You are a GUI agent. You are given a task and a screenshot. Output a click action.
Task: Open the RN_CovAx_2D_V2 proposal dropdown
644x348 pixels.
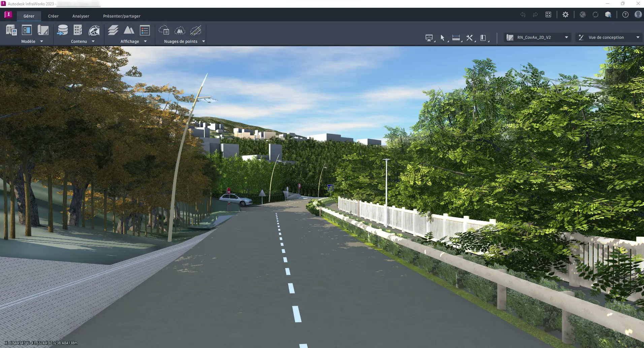[x=567, y=37]
